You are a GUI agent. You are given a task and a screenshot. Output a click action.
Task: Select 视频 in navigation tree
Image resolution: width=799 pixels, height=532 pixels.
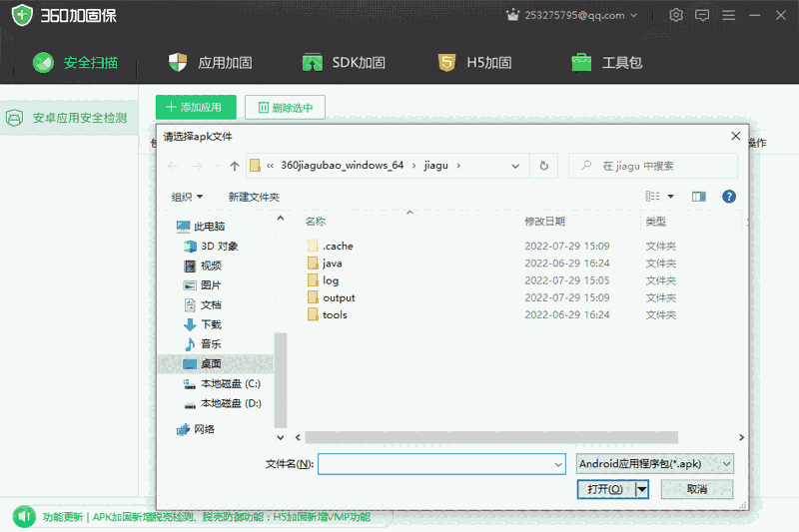203,266
